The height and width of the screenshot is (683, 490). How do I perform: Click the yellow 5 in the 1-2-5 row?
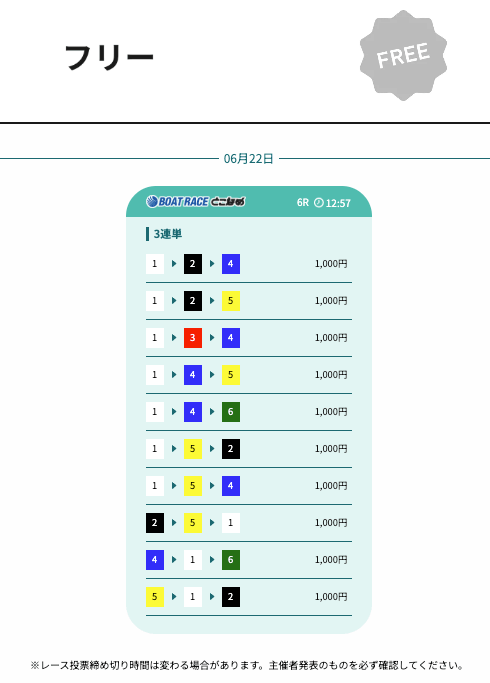click(x=231, y=301)
